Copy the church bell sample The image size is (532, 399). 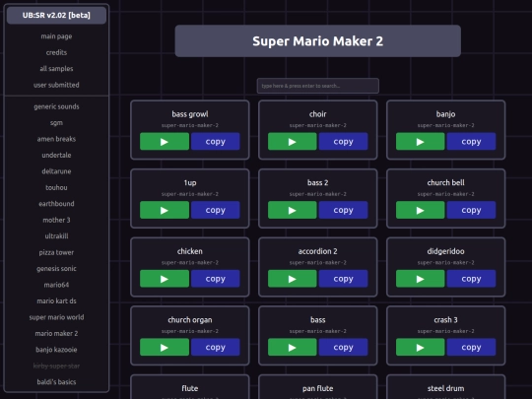tap(471, 210)
